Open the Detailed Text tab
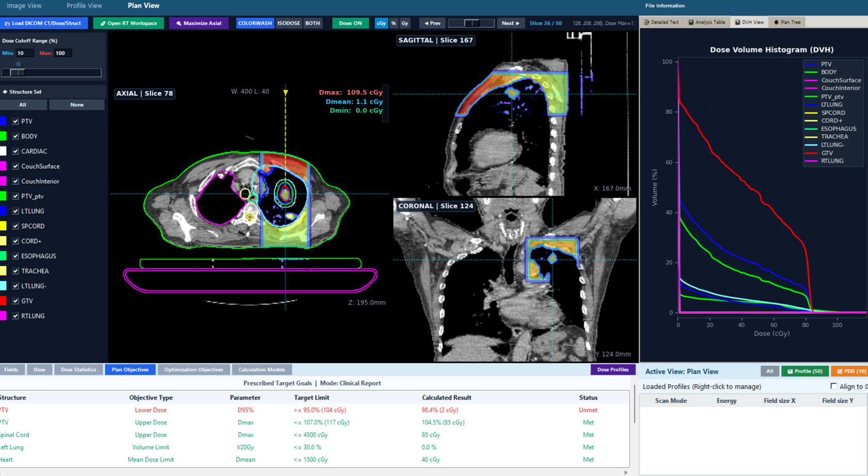This screenshot has height=476, width=868. [661, 22]
